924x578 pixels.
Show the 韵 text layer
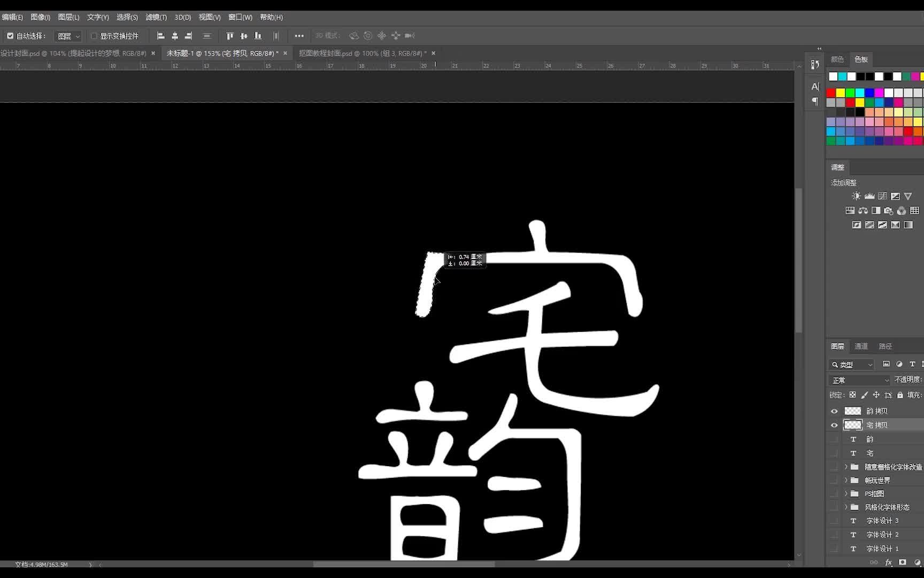click(x=834, y=439)
